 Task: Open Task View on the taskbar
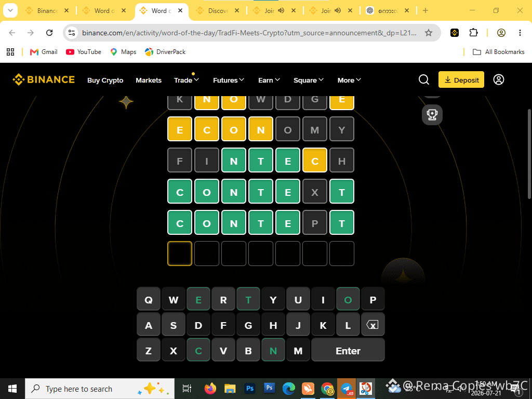pos(187,389)
